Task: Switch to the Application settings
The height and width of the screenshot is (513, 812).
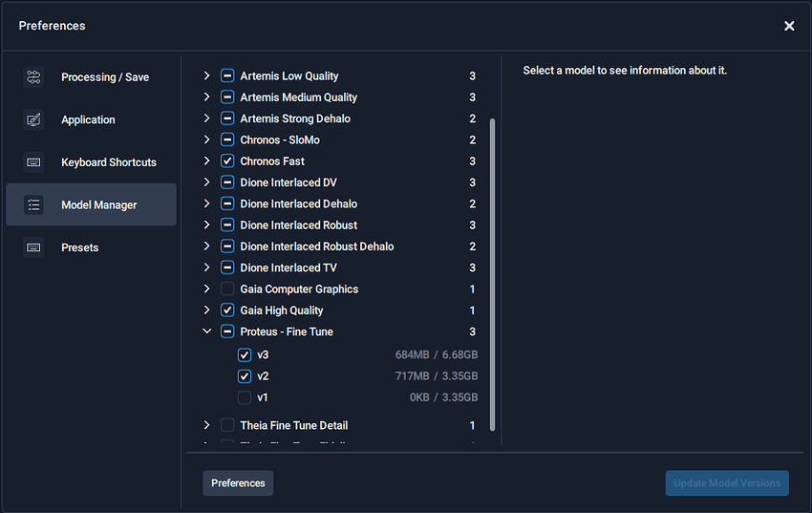Action: pyautogui.click(x=91, y=119)
